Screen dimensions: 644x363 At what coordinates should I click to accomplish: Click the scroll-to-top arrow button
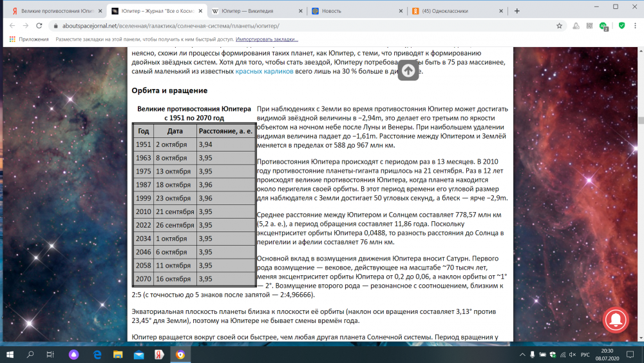(x=408, y=70)
